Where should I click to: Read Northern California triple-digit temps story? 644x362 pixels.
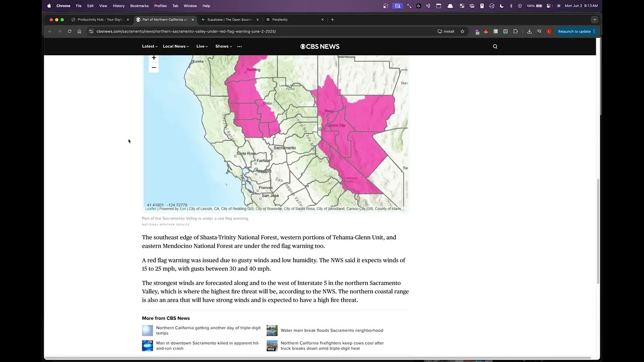tap(208, 330)
